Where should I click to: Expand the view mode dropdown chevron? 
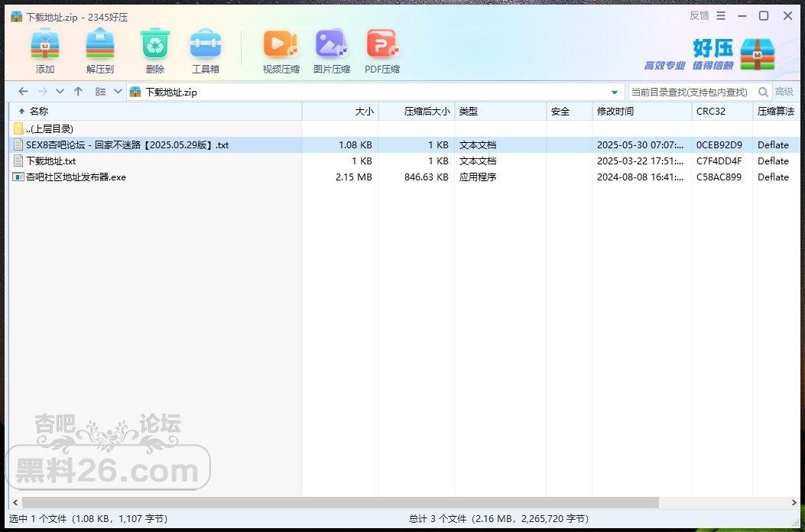[x=118, y=92]
